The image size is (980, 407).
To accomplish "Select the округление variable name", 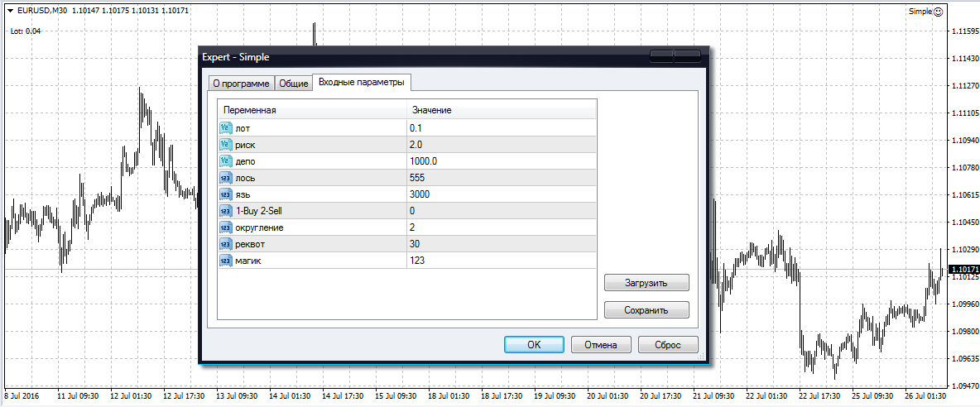I will click(x=259, y=227).
